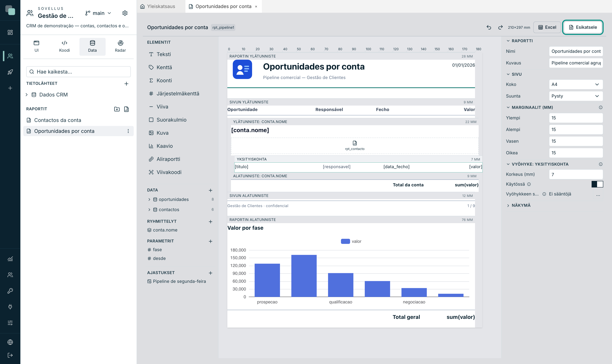This screenshot has width=612, height=364.
Task: Close the Oportunidades por conta tab
Action: pos(256,7)
